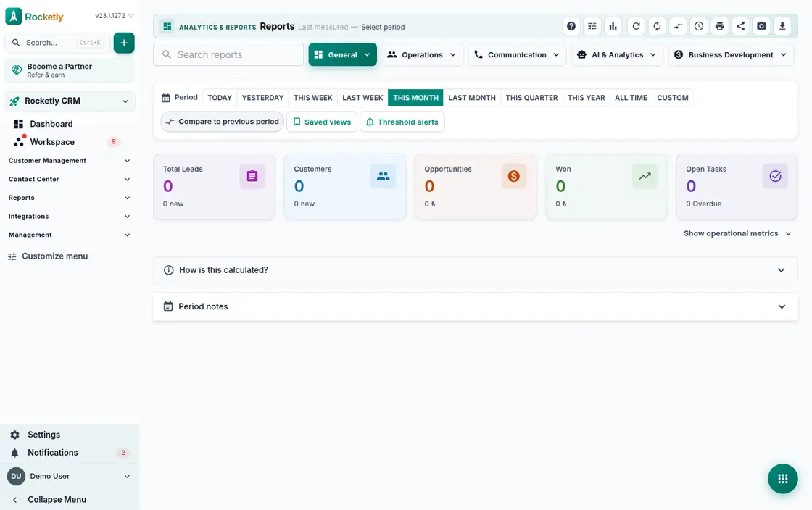Viewport: 812px width, 510px height.
Task: Expand the Period notes section
Action: (x=475, y=306)
